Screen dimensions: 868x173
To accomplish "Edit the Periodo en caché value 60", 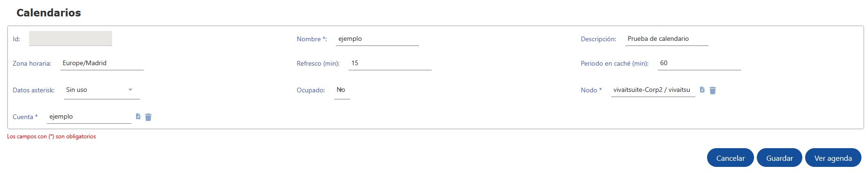I will pos(699,63).
